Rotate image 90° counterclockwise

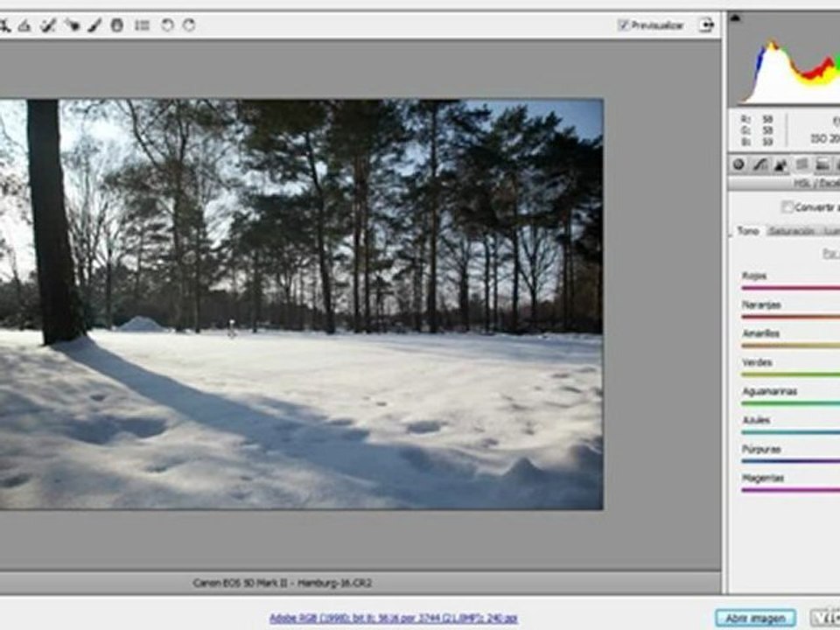pos(167,25)
